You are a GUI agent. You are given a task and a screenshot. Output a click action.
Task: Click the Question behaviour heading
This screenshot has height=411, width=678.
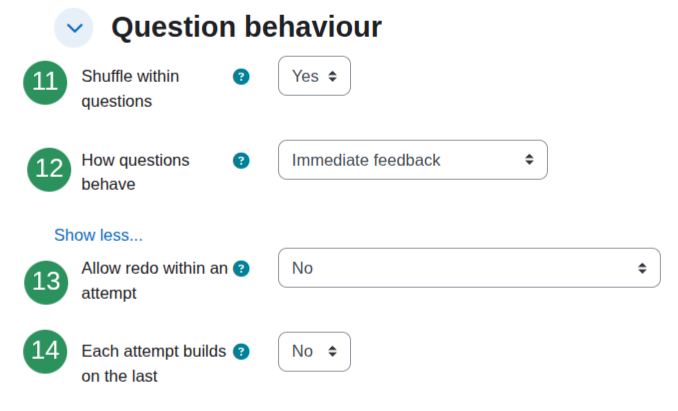(246, 27)
